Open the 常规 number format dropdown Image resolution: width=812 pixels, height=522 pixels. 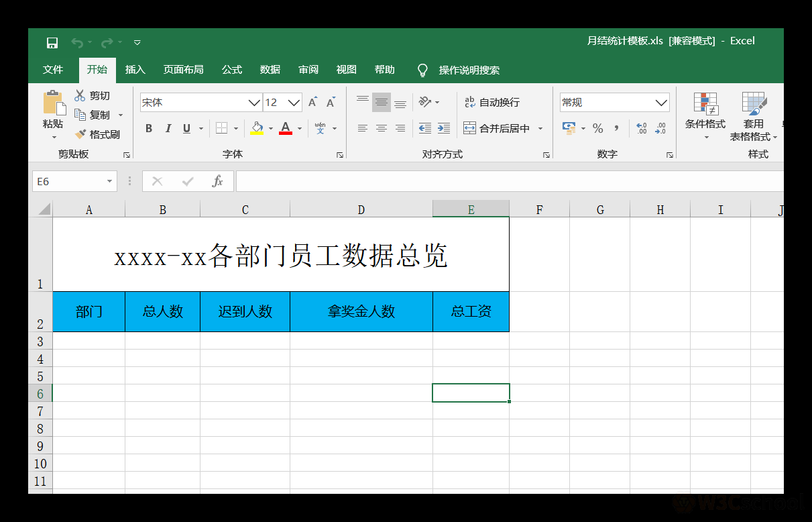point(661,103)
